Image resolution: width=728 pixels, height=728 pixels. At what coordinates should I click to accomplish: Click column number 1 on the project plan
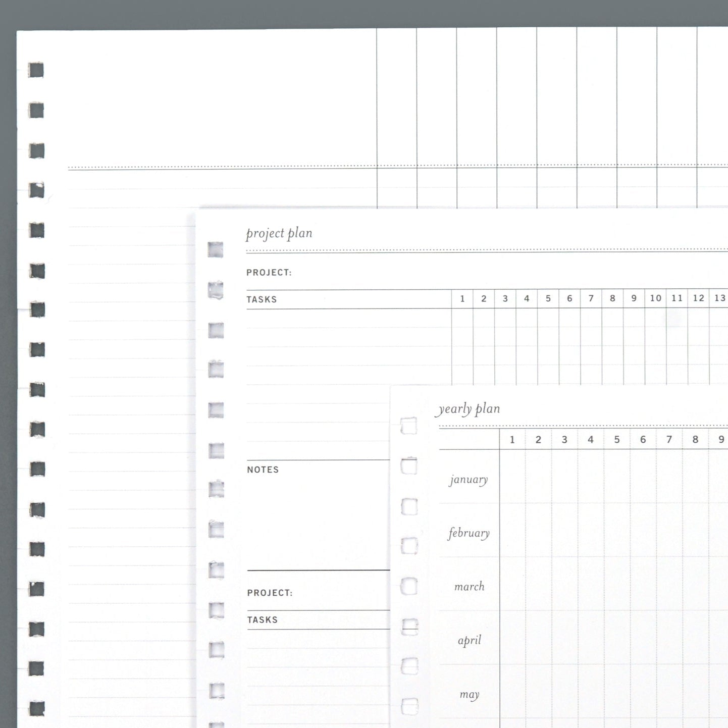click(x=462, y=298)
